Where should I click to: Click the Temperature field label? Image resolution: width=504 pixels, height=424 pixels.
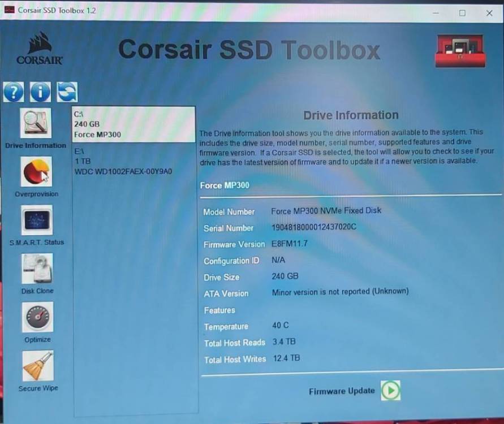pyautogui.click(x=226, y=327)
